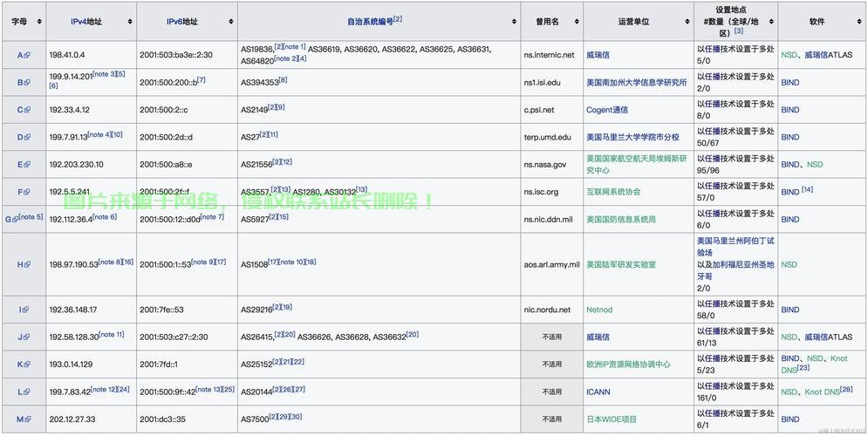The image size is (868, 436).
Task: Sort by the IPv4地址 column arrows
Action: click(130, 22)
